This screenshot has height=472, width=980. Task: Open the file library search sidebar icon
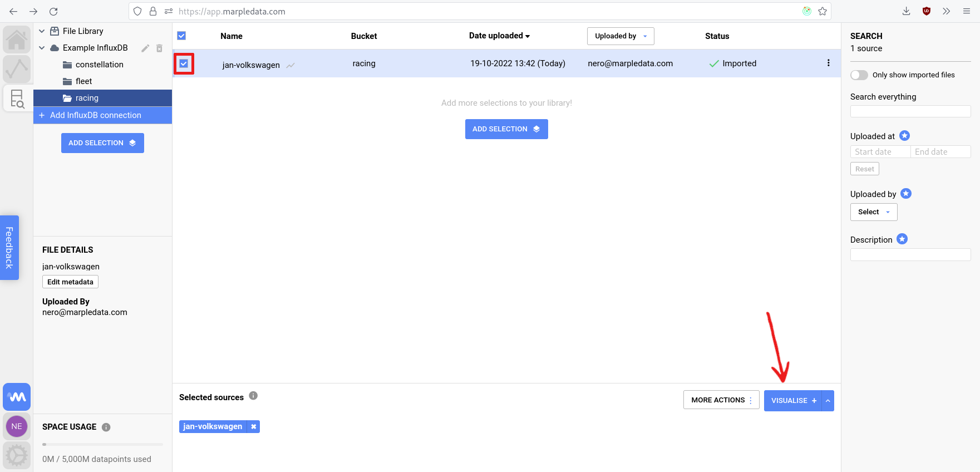point(17,99)
